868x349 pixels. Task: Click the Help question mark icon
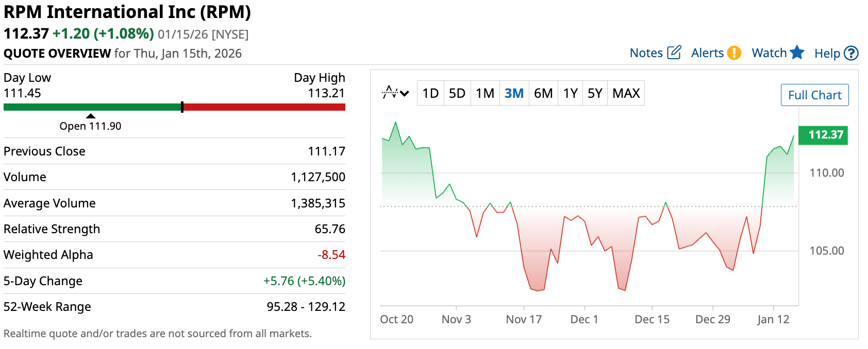(x=851, y=53)
